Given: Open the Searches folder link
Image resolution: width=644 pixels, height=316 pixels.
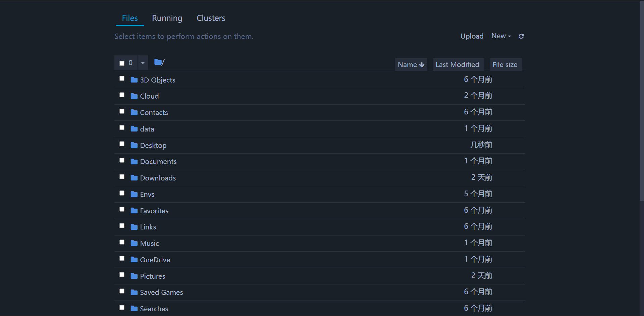Looking at the screenshot, I should coord(154,309).
